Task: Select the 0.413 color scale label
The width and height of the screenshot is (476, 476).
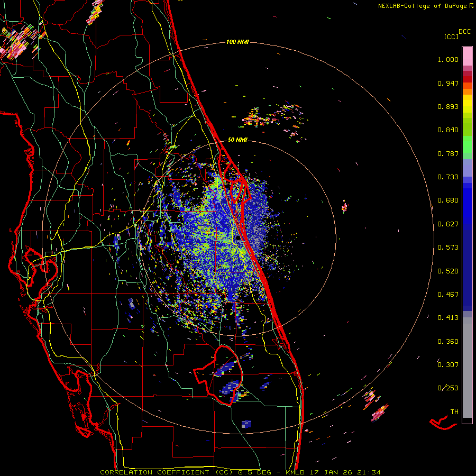Action: pyautogui.click(x=448, y=318)
